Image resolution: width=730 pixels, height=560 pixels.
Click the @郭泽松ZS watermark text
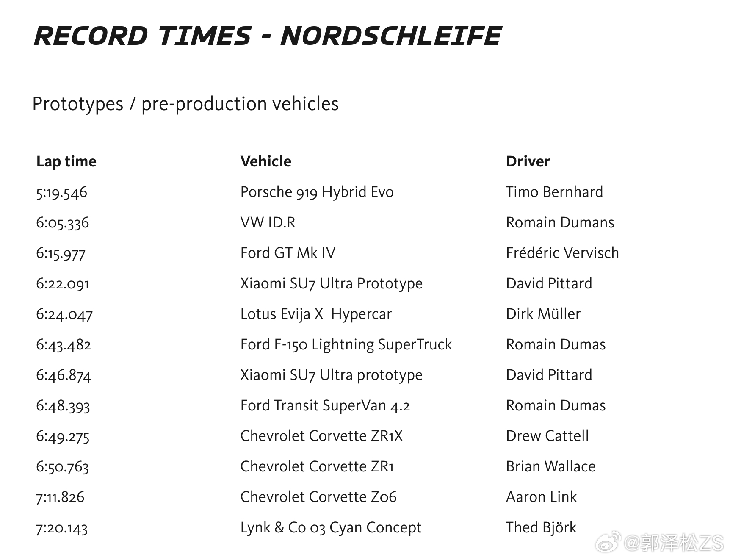click(674, 543)
